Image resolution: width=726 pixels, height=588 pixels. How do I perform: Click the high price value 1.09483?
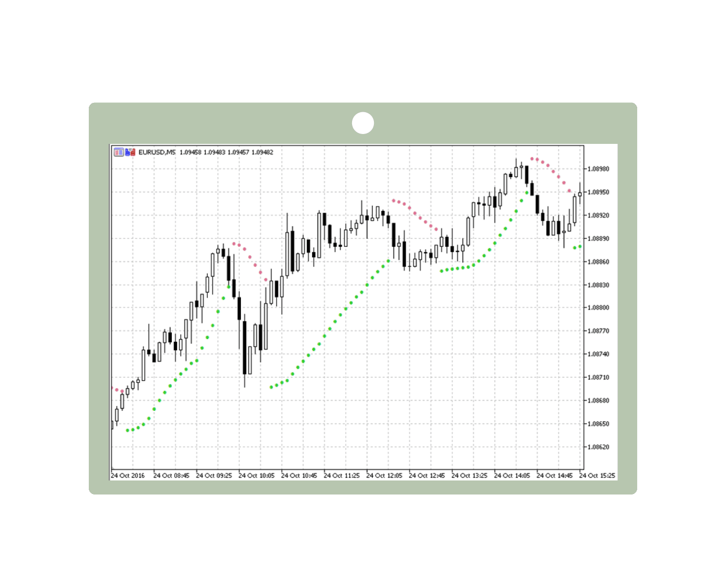(x=214, y=152)
